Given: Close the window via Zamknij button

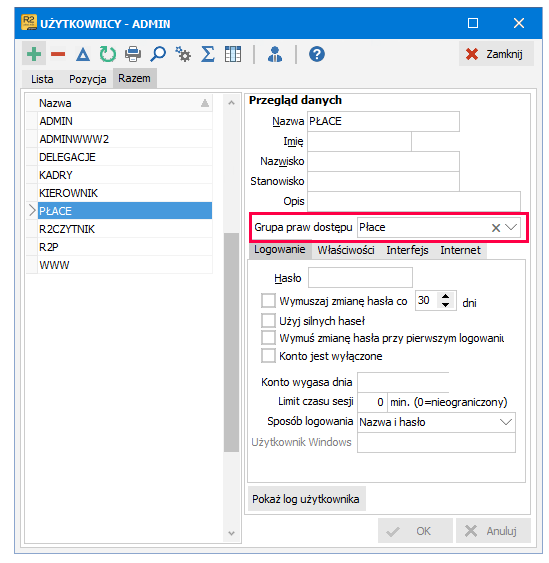Looking at the screenshot, I should pyautogui.click(x=496, y=54).
